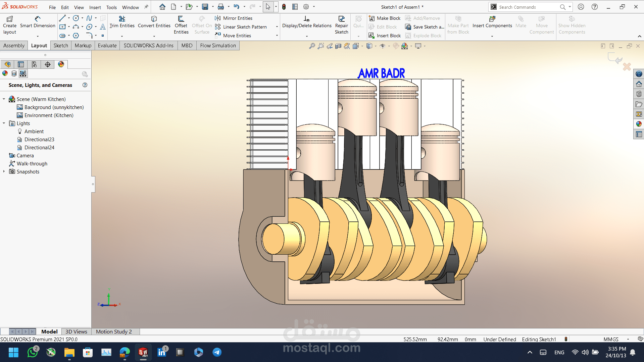Select the Polygon sketch tool
The height and width of the screenshot is (362, 644).
point(76,36)
